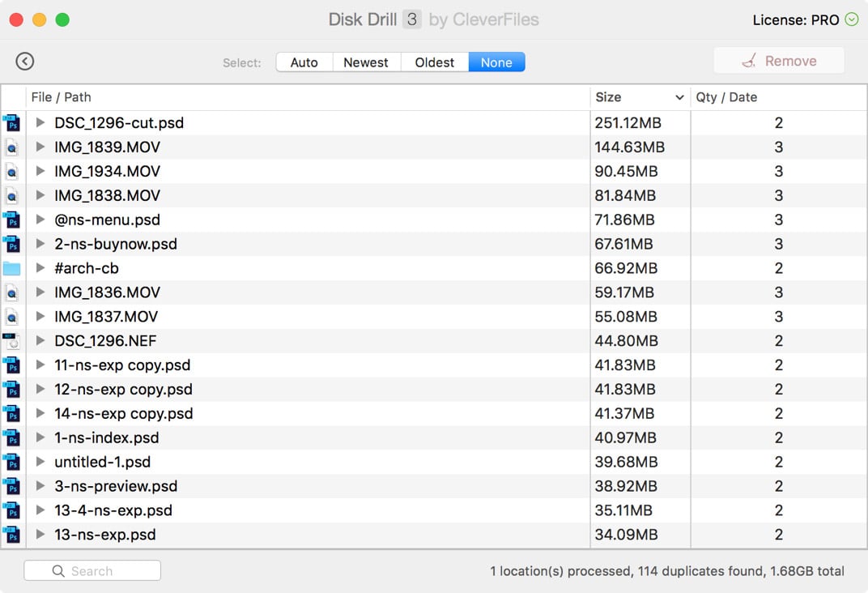This screenshot has height=593, width=868.
Task: Choose the Auto selection mode
Action: point(304,62)
